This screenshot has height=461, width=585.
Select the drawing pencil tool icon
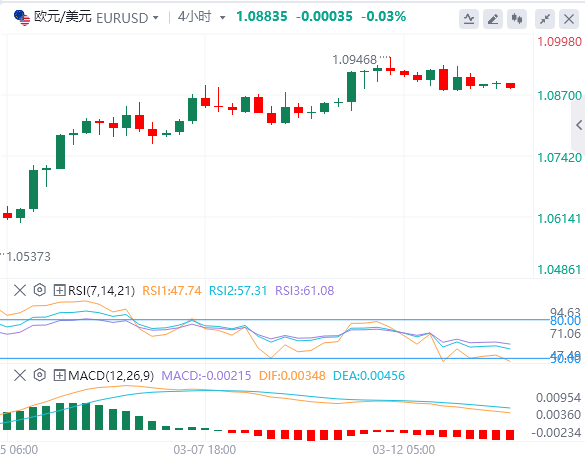(493, 19)
